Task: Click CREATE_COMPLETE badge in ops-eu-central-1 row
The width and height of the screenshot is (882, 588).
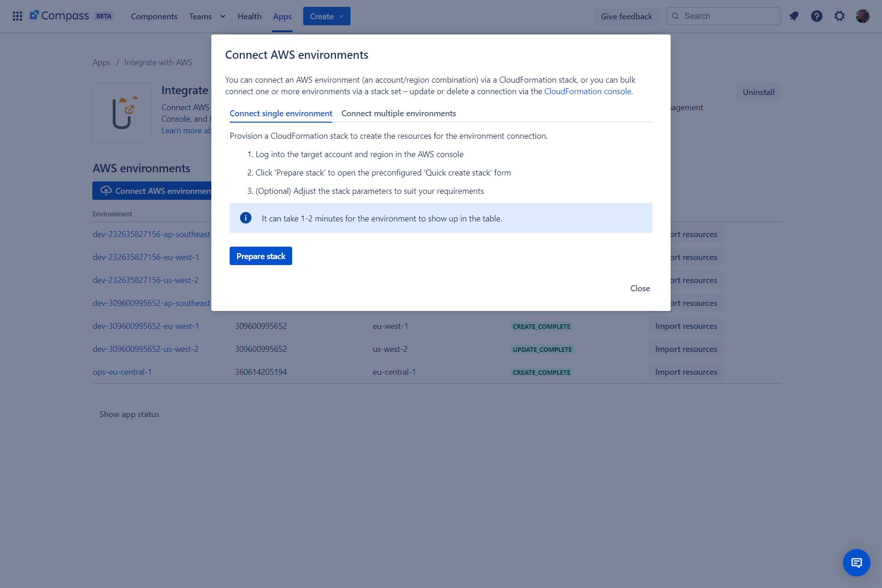Action: point(541,372)
